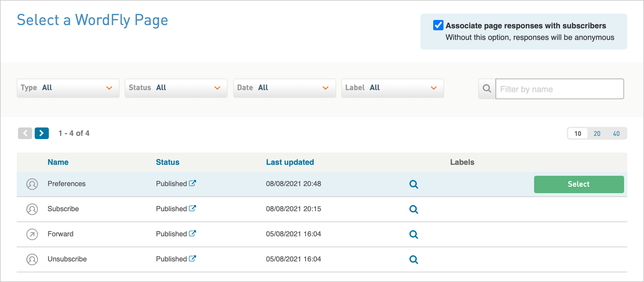Preview the Forward page with the magnifier
This screenshot has width=644, height=282.
(x=414, y=234)
